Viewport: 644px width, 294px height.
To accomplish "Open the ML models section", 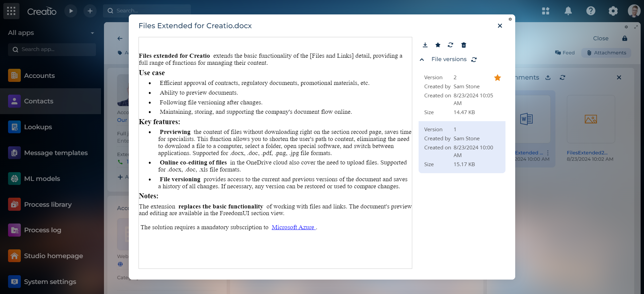I will click(42, 179).
